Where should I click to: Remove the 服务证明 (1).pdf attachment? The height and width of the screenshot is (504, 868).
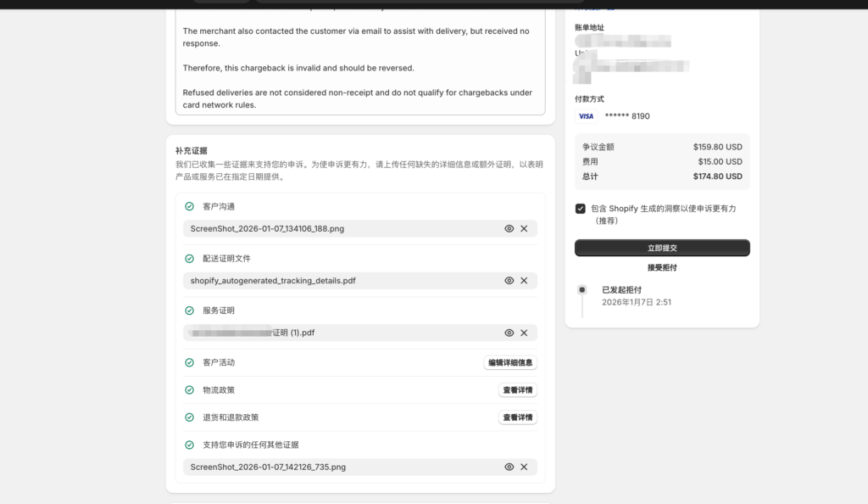point(525,333)
